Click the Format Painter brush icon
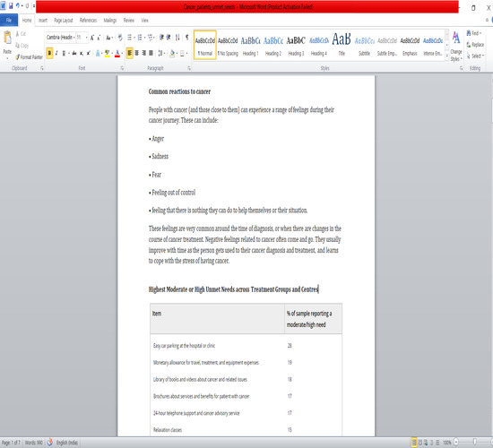Viewport: 493px width, 448px height. (18, 57)
